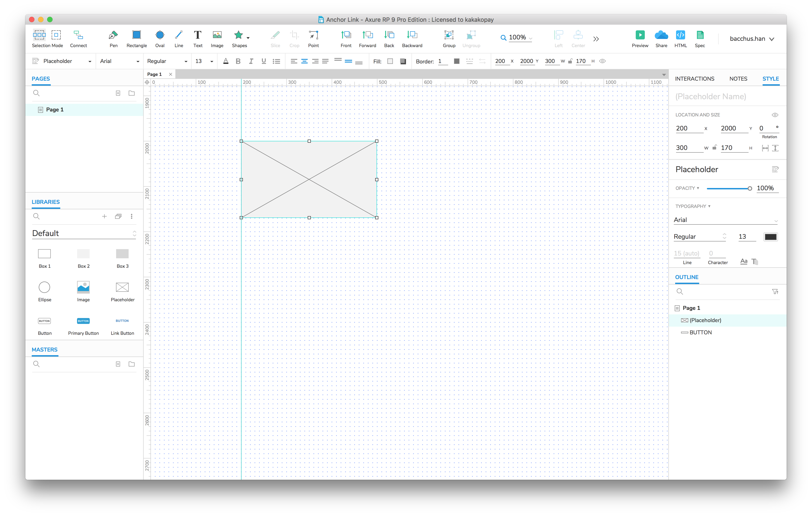Toggle aspect ratio lock in style panel
This screenshot has width=812, height=516.
pyautogui.click(x=714, y=148)
